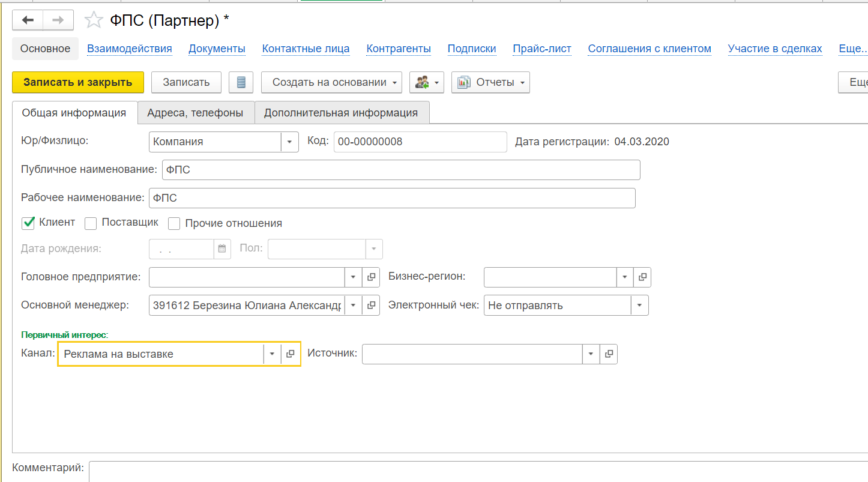This screenshot has height=482, width=868.
Task: Add partner to favorites with star icon
Action: (x=93, y=20)
